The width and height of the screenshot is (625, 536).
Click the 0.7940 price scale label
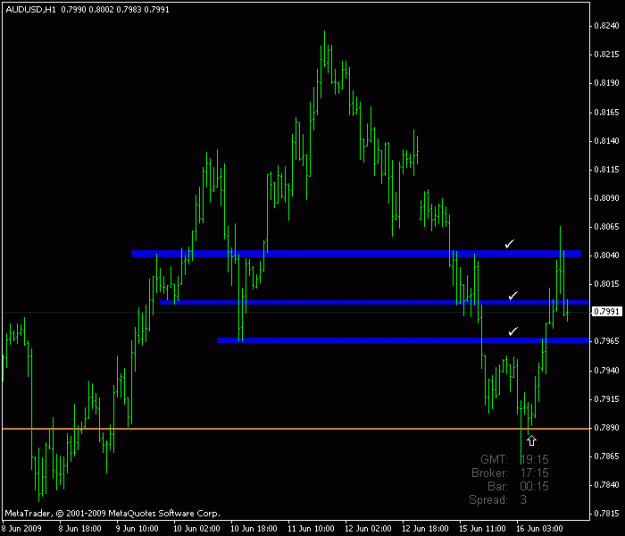coord(607,370)
